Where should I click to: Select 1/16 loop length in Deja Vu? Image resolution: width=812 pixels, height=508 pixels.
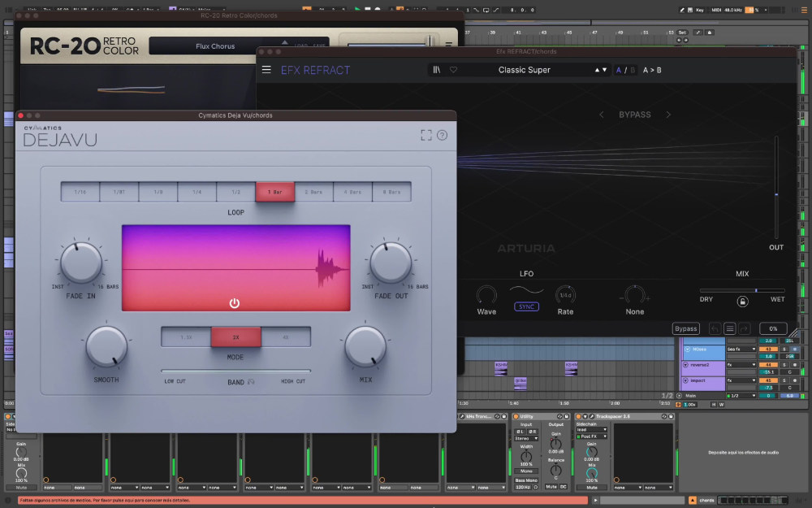pyautogui.click(x=80, y=192)
